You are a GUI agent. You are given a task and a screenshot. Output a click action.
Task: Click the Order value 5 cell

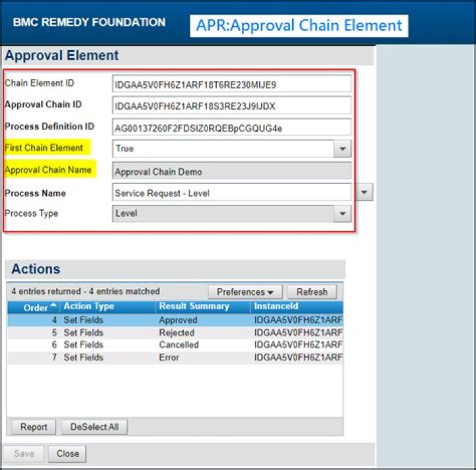[x=54, y=333]
